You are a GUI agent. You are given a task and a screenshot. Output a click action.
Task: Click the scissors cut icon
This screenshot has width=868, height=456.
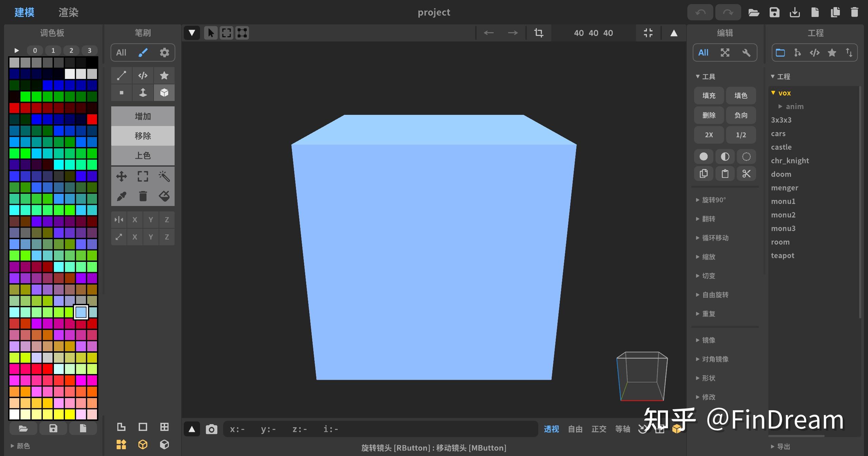coord(746,174)
